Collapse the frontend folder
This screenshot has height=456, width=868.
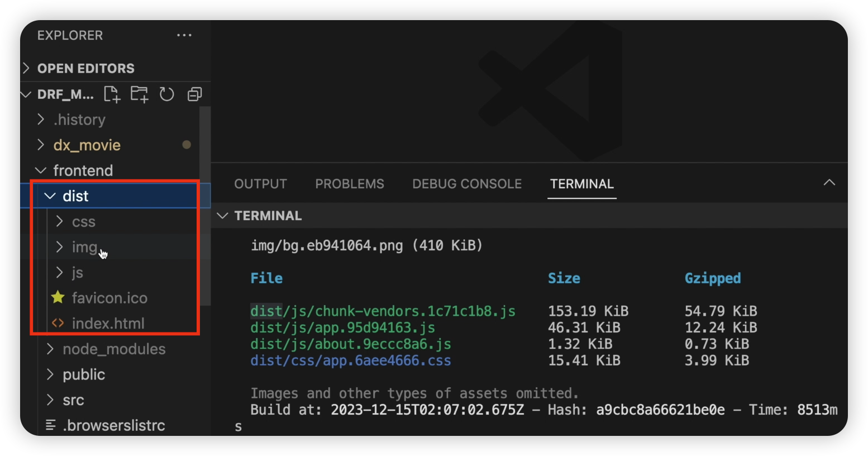tap(83, 170)
